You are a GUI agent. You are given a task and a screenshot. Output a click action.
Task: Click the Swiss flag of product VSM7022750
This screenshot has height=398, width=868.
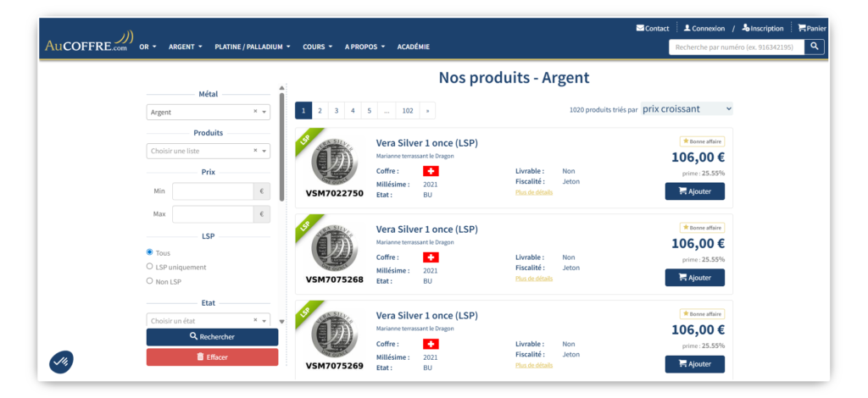tap(431, 171)
